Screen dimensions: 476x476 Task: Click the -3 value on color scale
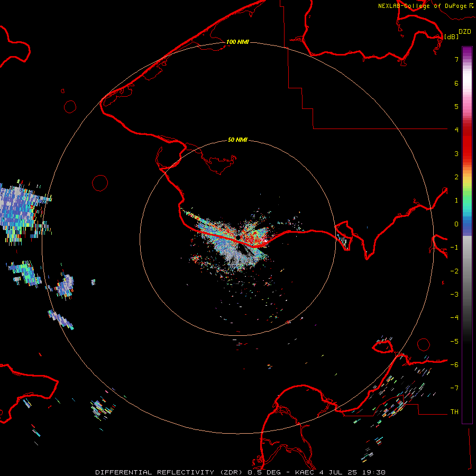(x=454, y=295)
